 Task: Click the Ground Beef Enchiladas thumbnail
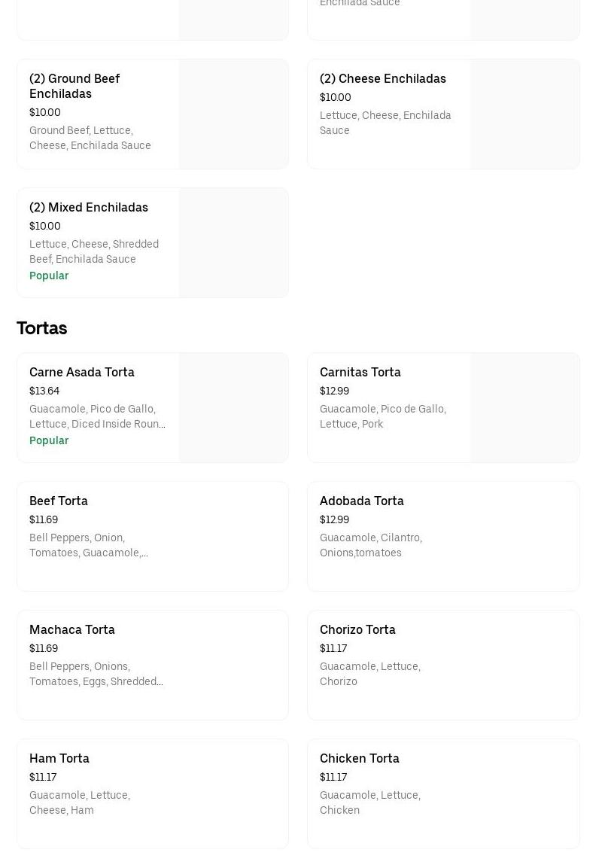(233, 114)
